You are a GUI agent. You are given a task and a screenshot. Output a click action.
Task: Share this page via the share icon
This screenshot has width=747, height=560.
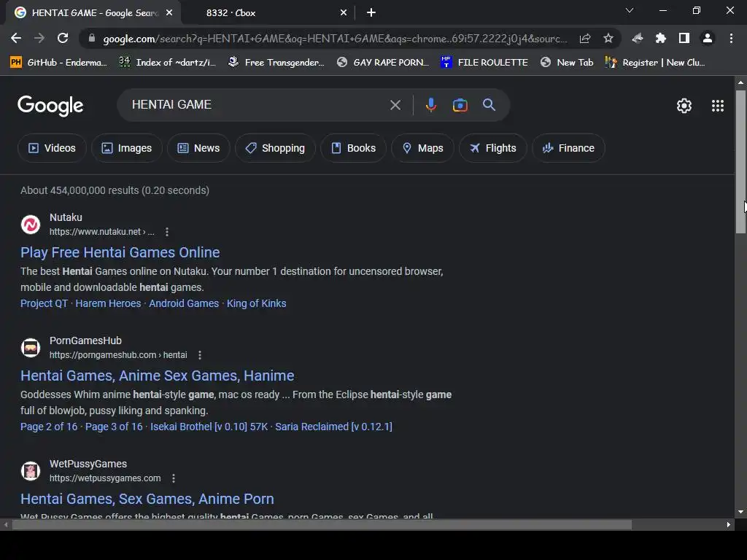coord(585,38)
